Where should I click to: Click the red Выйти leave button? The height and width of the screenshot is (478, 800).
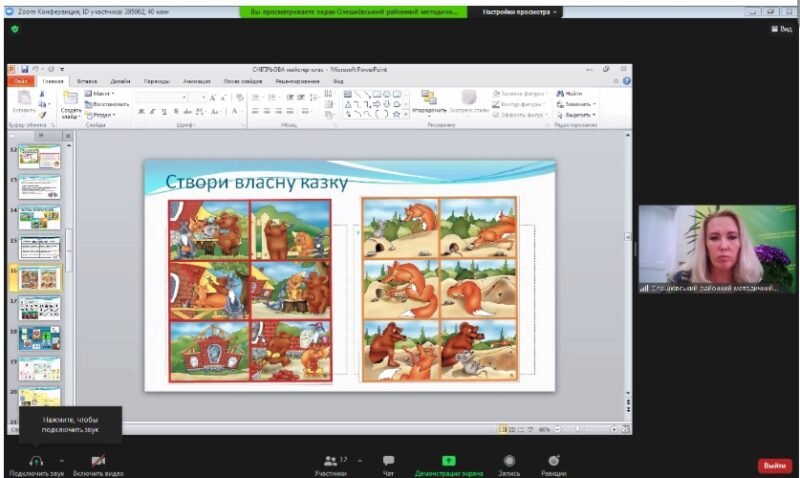[774, 465]
